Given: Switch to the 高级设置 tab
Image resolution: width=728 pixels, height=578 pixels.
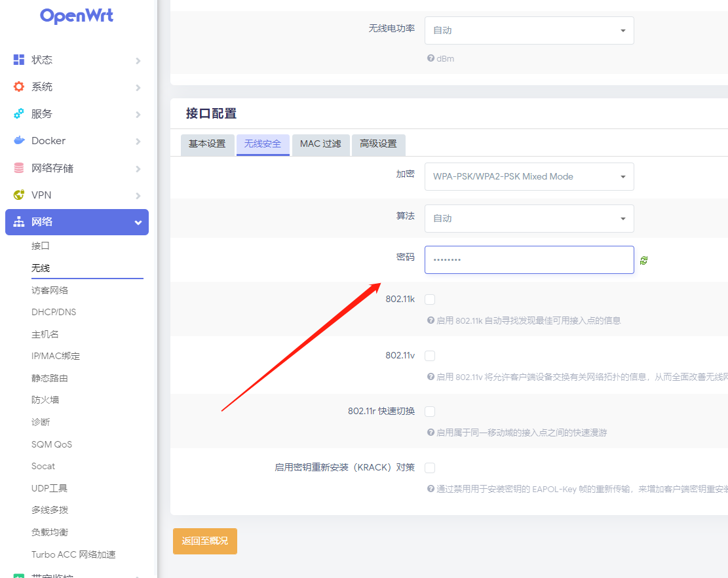Looking at the screenshot, I should (378, 144).
